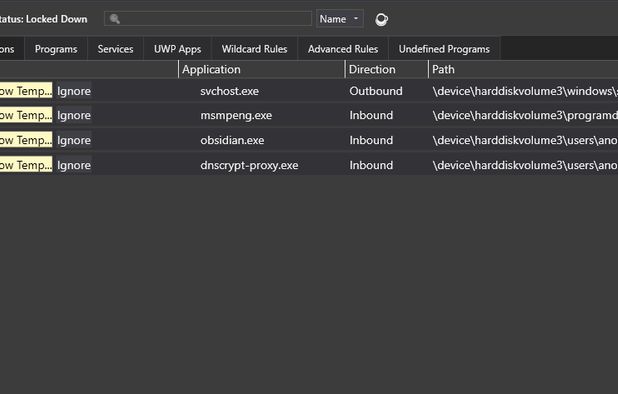Select the Advanced Rules tab
The height and width of the screenshot is (394, 618).
click(343, 49)
